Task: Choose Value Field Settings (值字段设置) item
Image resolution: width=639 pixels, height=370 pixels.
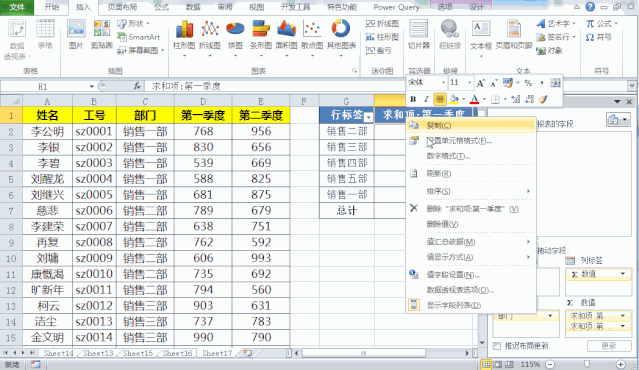Action: click(470, 275)
